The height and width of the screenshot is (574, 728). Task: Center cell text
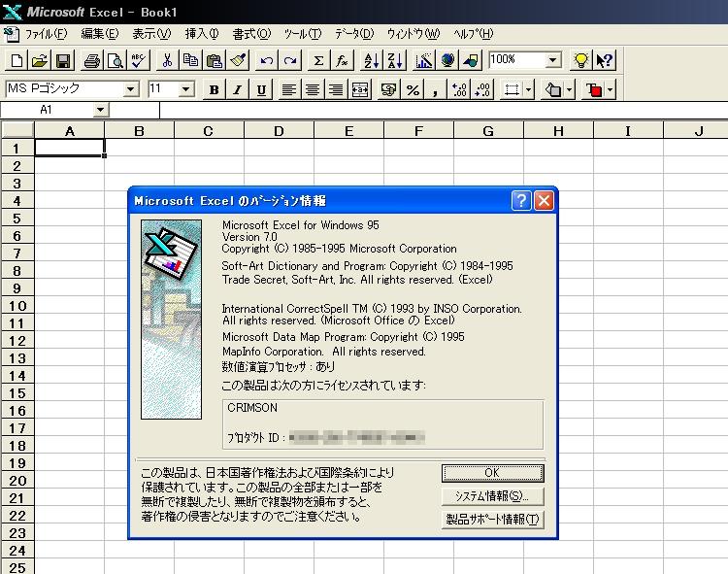[x=313, y=89]
